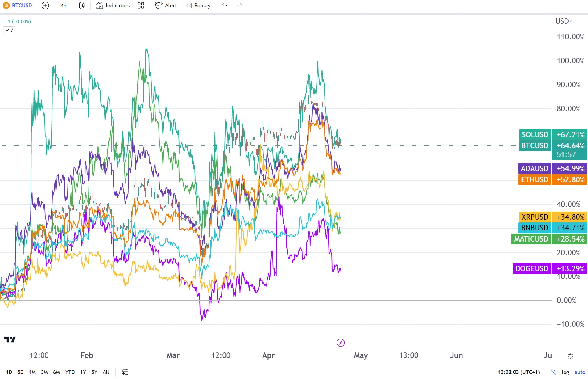Select the ETHUSD price label
The image size is (588, 379).
535,179
